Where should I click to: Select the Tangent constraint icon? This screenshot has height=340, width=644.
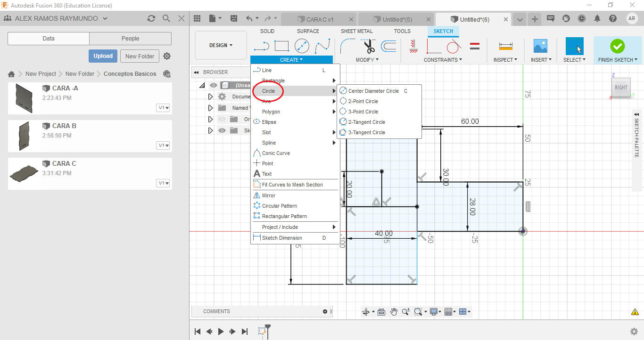[454, 46]
